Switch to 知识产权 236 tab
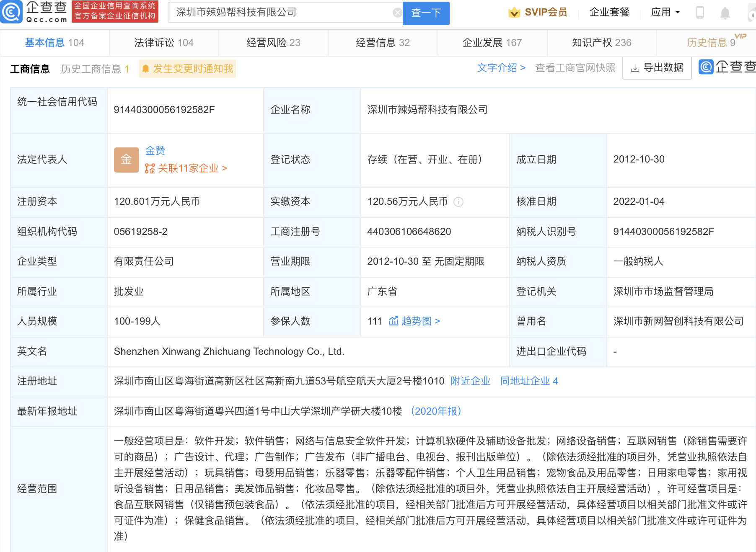 pos(601,43)
